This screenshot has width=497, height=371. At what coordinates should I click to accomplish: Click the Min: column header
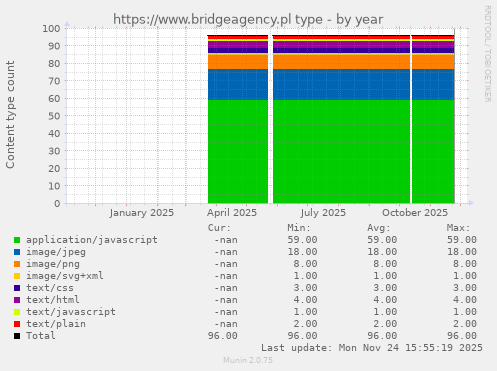[x=299, y=228]
